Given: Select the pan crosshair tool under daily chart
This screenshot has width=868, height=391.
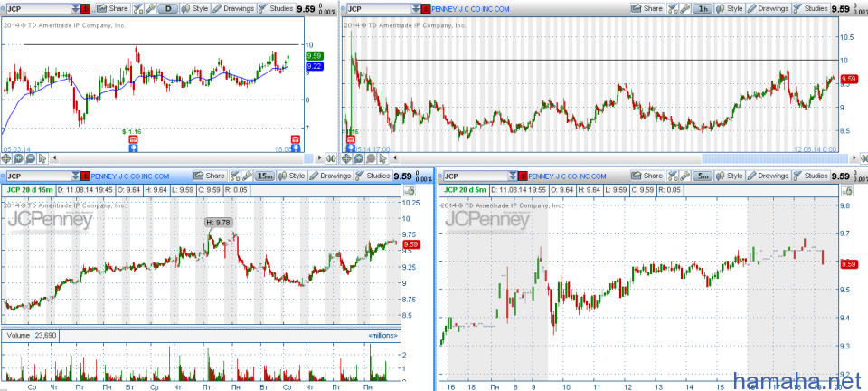Looking at the screenshot, I should pyautogui.click(x=7, y=158).
